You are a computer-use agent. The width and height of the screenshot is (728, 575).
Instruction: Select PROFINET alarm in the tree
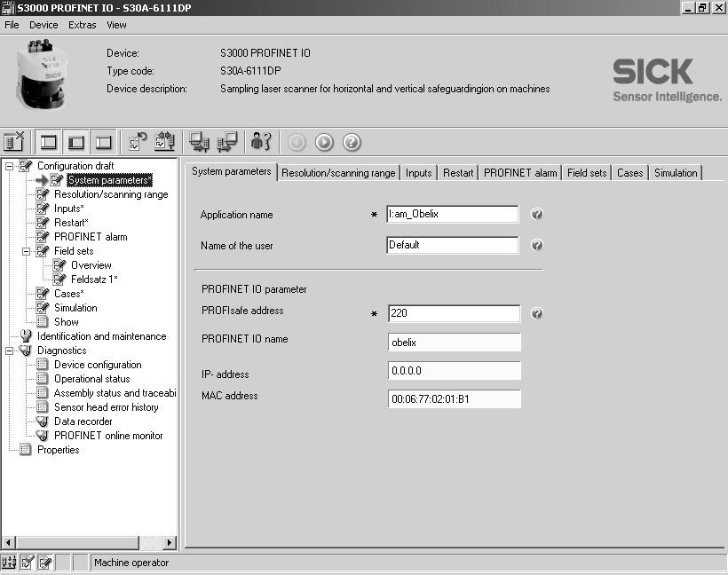[x=91, y=237]
